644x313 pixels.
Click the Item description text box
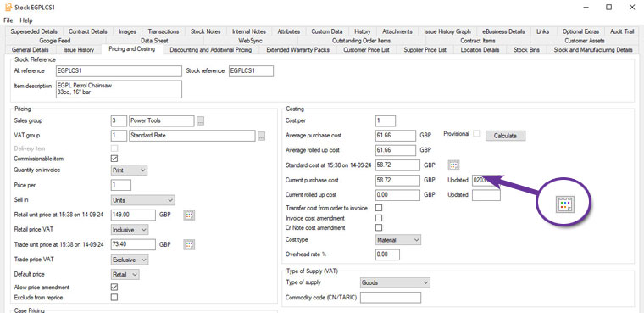(119, 89)
